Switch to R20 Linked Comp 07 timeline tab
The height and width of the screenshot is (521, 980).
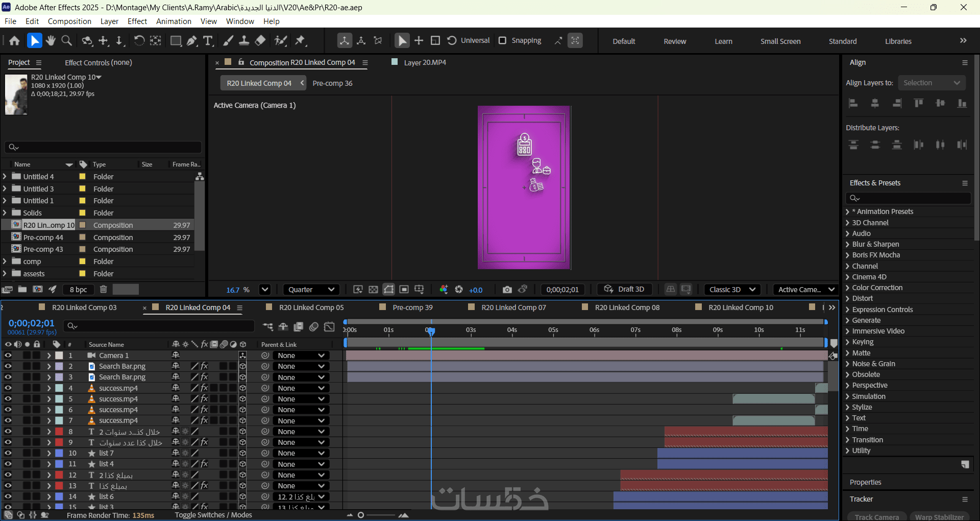(513, 307)
